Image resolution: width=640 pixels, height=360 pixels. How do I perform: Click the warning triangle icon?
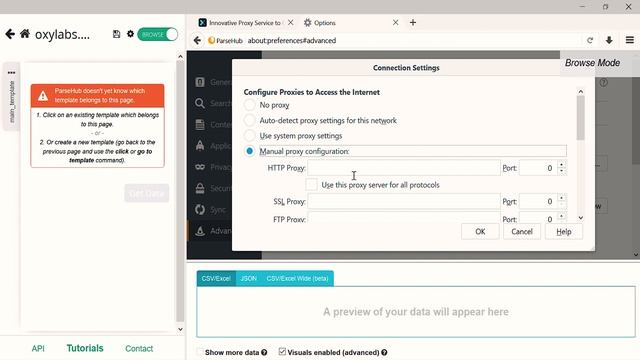coord(43,96)
